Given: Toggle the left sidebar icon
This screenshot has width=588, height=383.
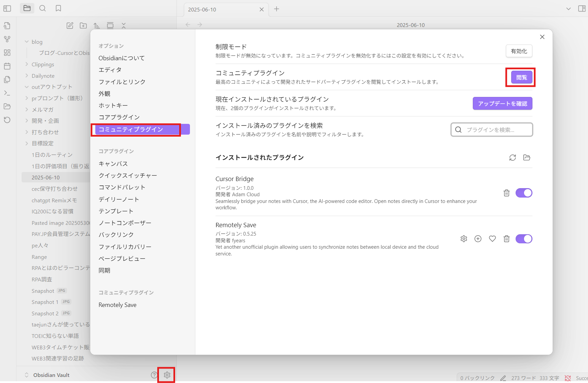Looking at the screenshot, I should tap(7, 8).
